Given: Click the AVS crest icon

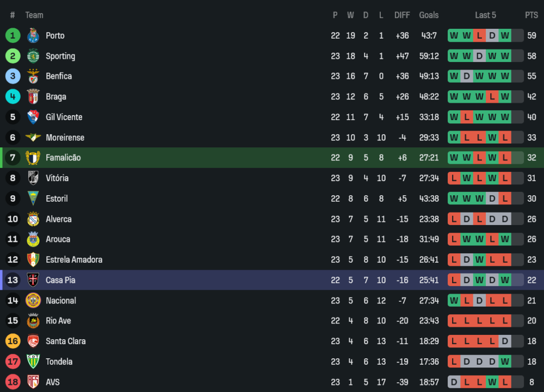Looking at the screenshot, I should point(33,382).
